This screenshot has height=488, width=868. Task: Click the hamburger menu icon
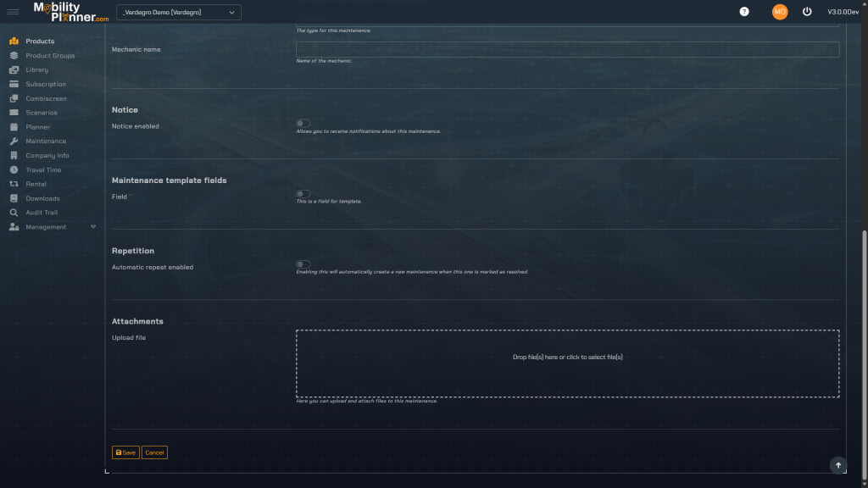[x=13, y=12]
